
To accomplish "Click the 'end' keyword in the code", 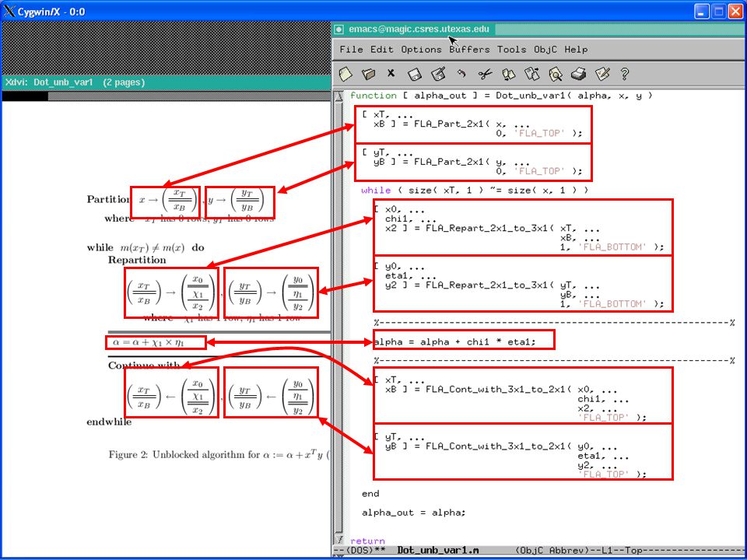I will [x=370, y=494].
